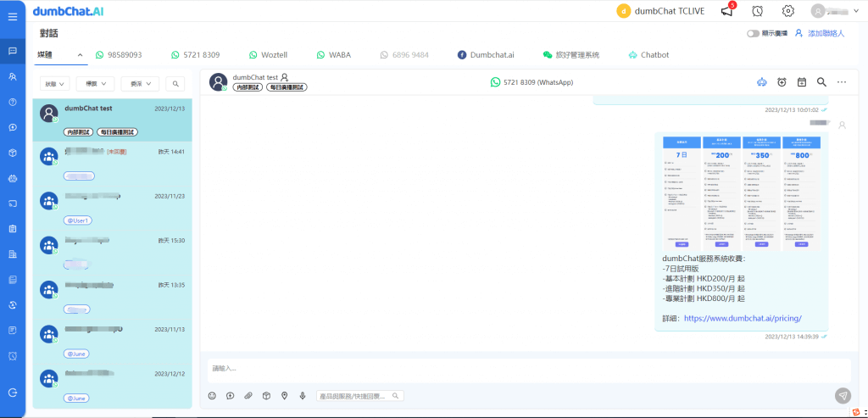This screenshot has height=418, width=868.
Task: Expand the 委派 filter dropdown
Action: 140,84
